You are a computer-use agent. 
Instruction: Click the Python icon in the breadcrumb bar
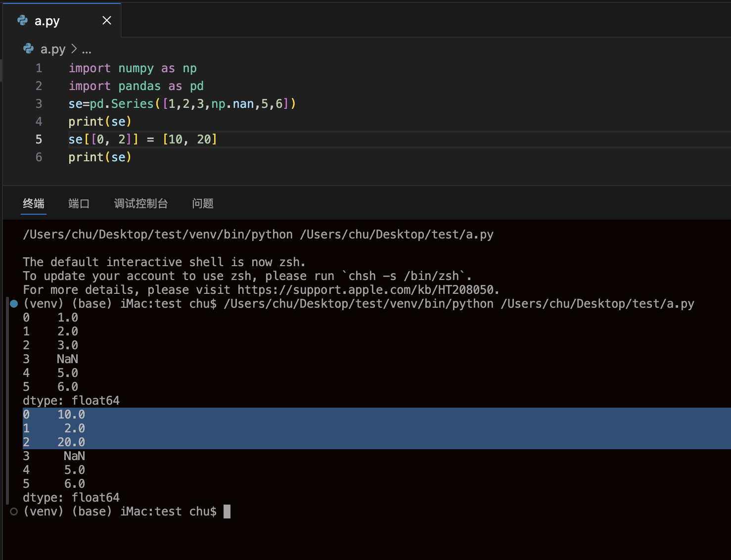(29, 49)
